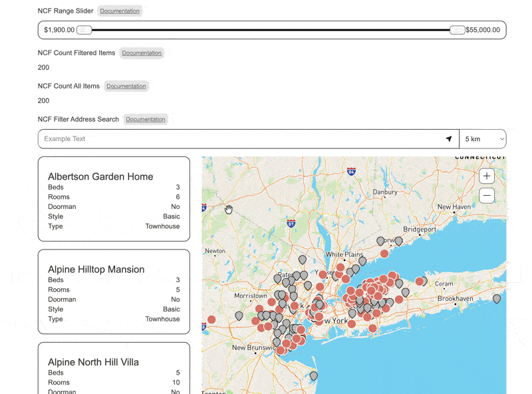Viewport: 532px width, 394px height.
Task: Click the Danbury city label on map
Action: point(385,192)
